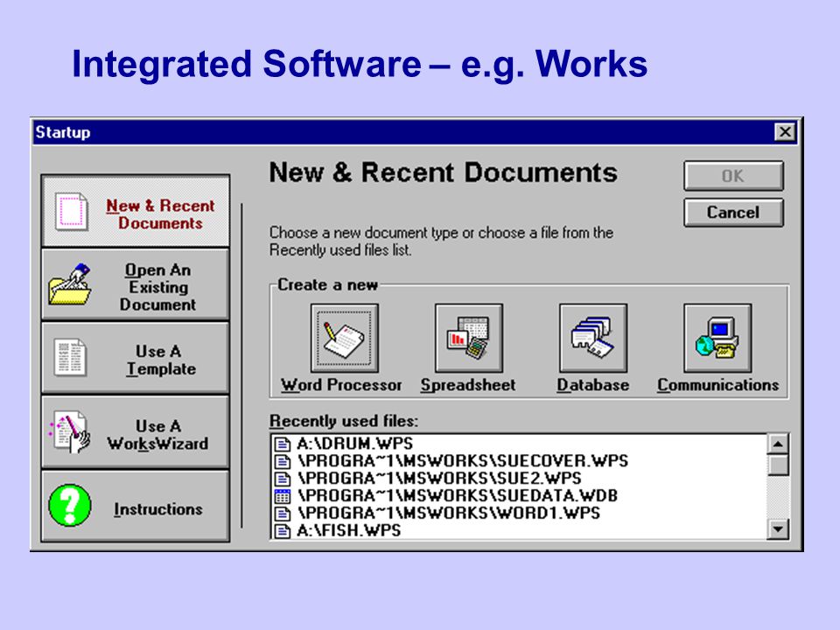840x630 pixels.
Task: Click the Spreadsheet label
Action: [468, 385]
